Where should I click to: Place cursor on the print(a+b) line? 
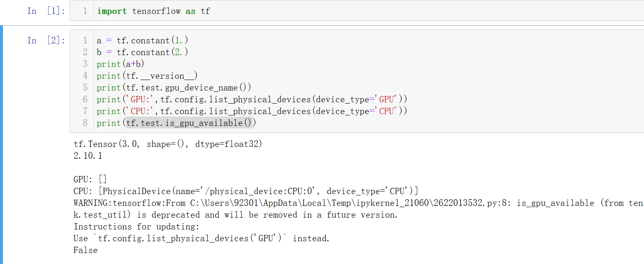pos(121,64)
